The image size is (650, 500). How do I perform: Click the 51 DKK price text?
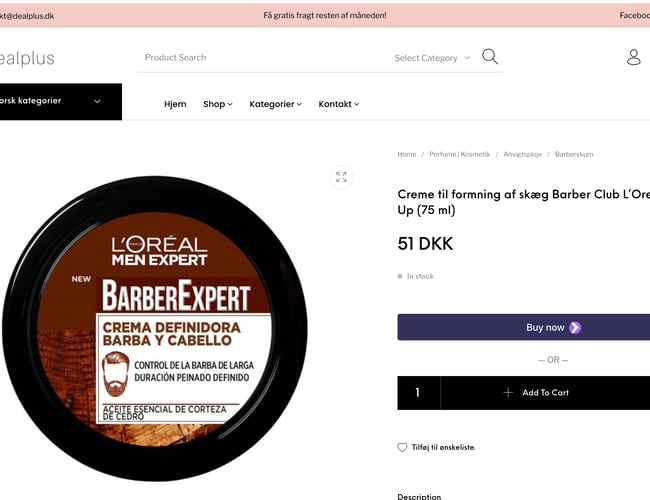pos(425,244)
